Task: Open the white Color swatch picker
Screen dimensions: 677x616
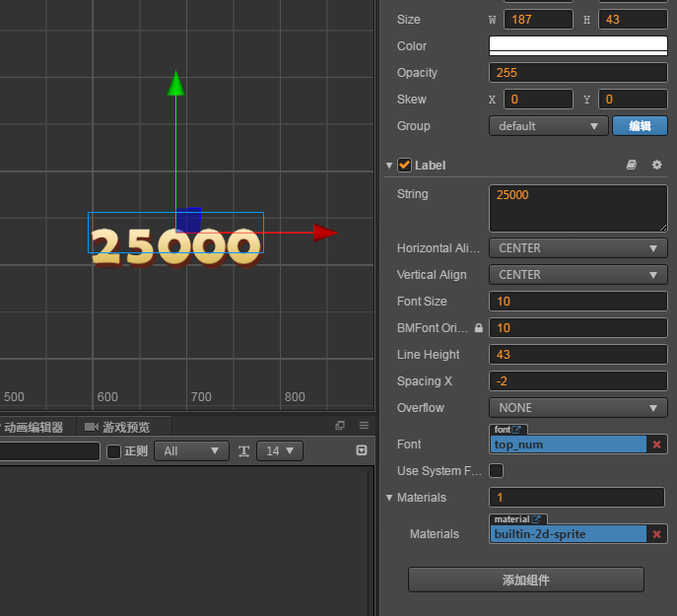Action: coord(578,46)
